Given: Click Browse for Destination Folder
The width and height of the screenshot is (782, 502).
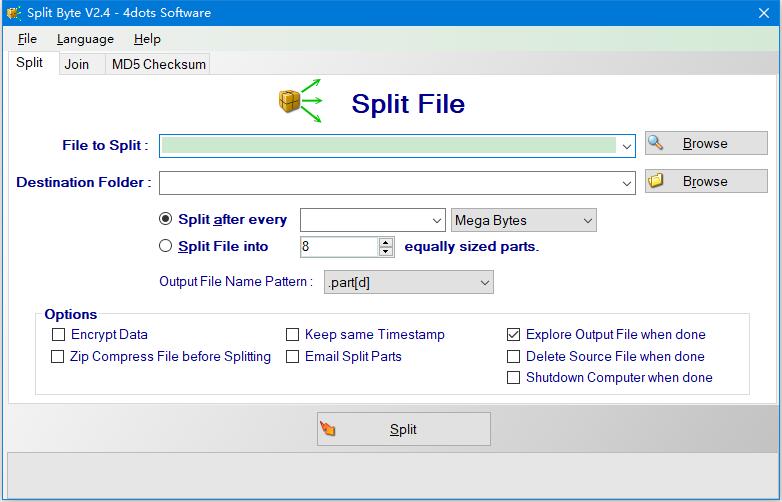Looking at the screenshot, I should 706,181.
